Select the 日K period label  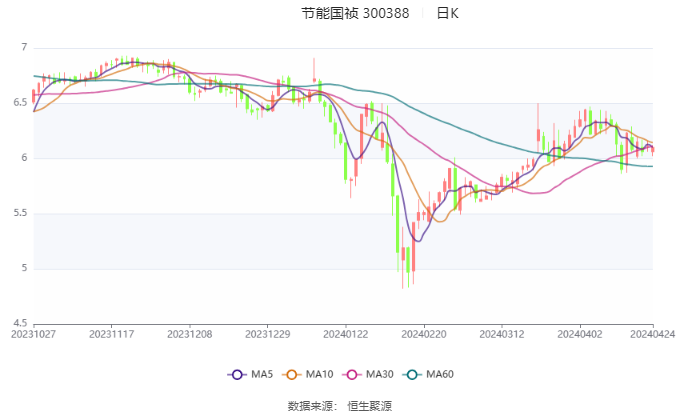point(447,13)
